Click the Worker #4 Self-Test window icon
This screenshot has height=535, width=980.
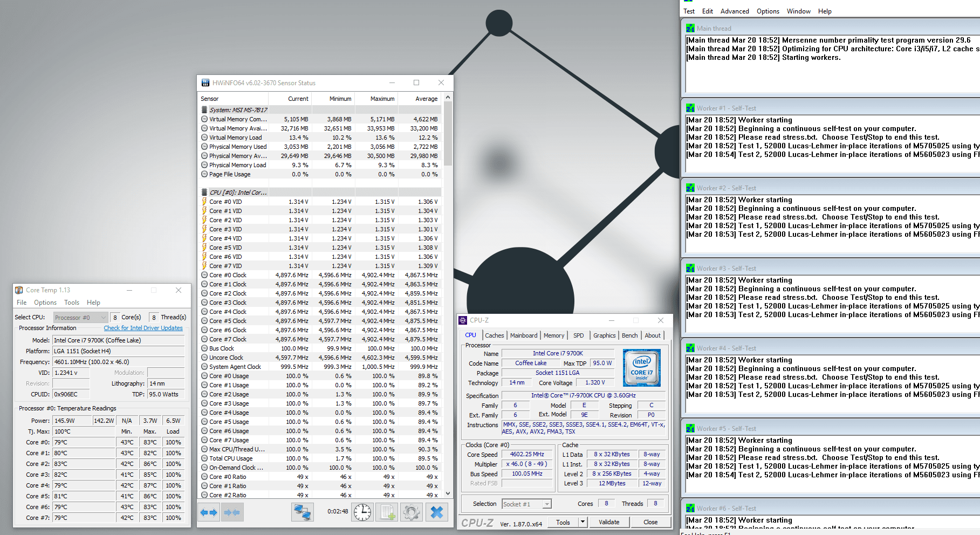[690, 348]
